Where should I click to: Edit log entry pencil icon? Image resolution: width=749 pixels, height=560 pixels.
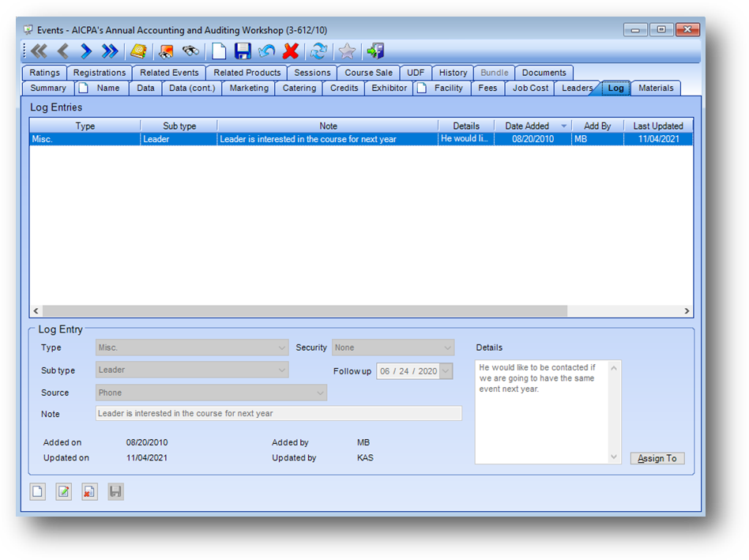63,491
